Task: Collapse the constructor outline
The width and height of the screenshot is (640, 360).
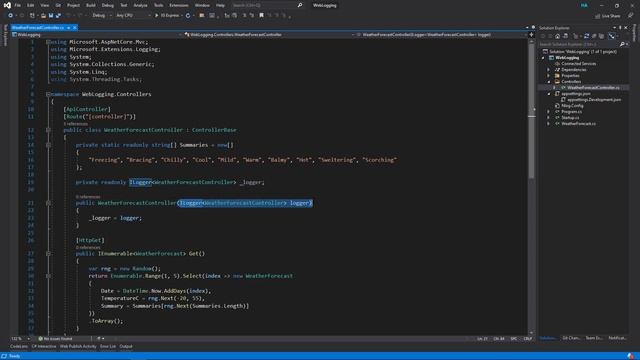Action: (48, 203)
